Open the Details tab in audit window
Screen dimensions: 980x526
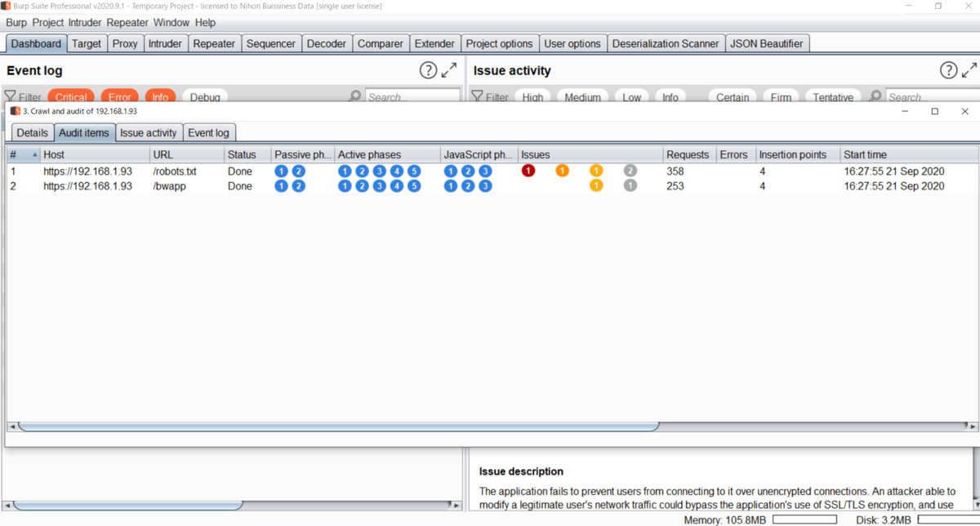(33, 132)
